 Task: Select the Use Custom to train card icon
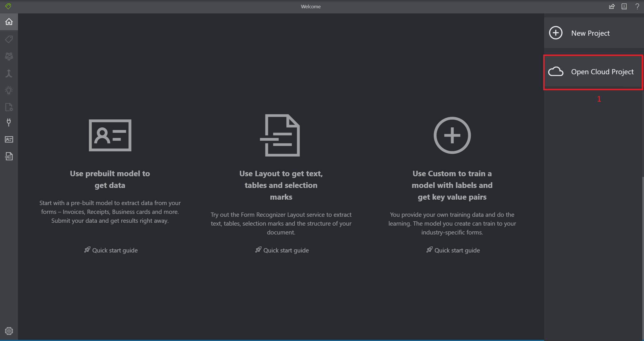452,135
